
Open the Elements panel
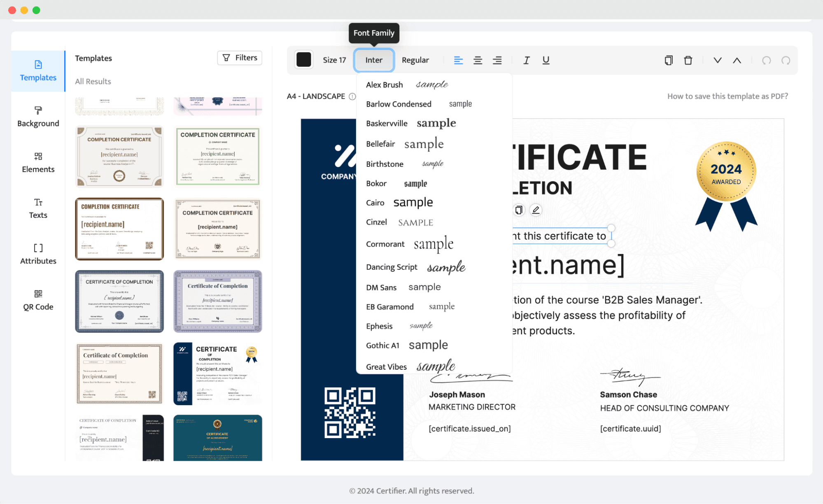[x=38, y=164]
